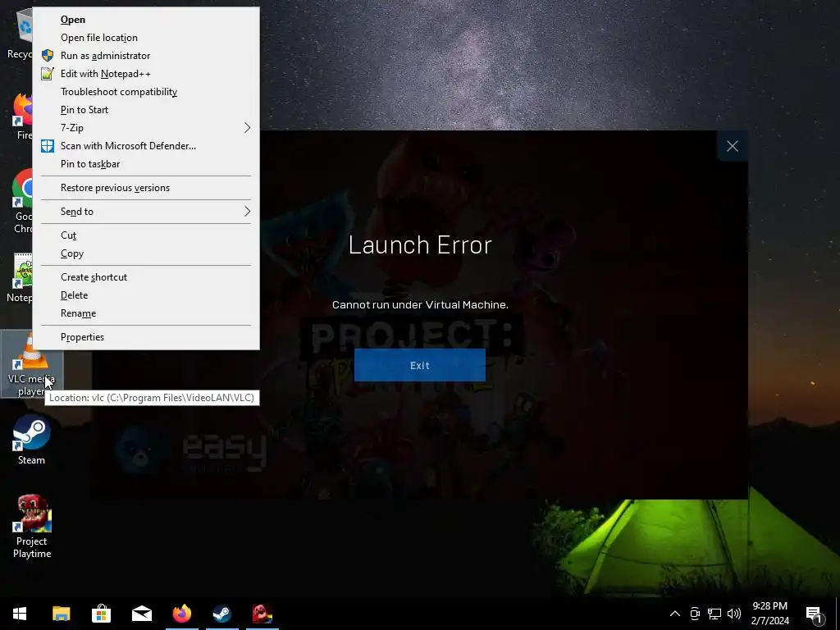
Task: Switch to Steam in the taskbar
Action: (x=221, y=614)
